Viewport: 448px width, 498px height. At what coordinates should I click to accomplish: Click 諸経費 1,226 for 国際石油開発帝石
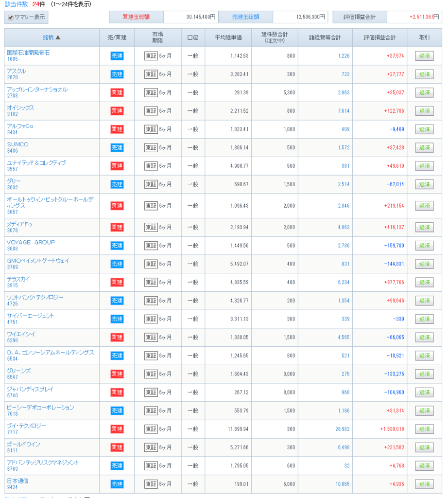344,56
